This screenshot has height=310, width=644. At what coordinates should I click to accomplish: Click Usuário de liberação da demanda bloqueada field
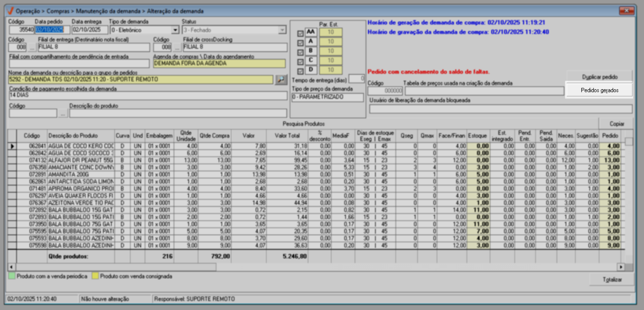pos(501,109)
